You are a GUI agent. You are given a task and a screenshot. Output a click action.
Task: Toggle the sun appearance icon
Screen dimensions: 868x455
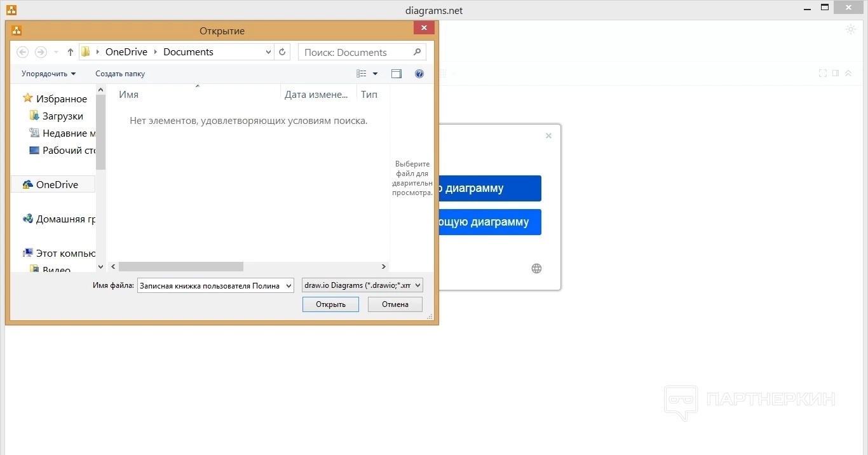[x=851, y=29]
